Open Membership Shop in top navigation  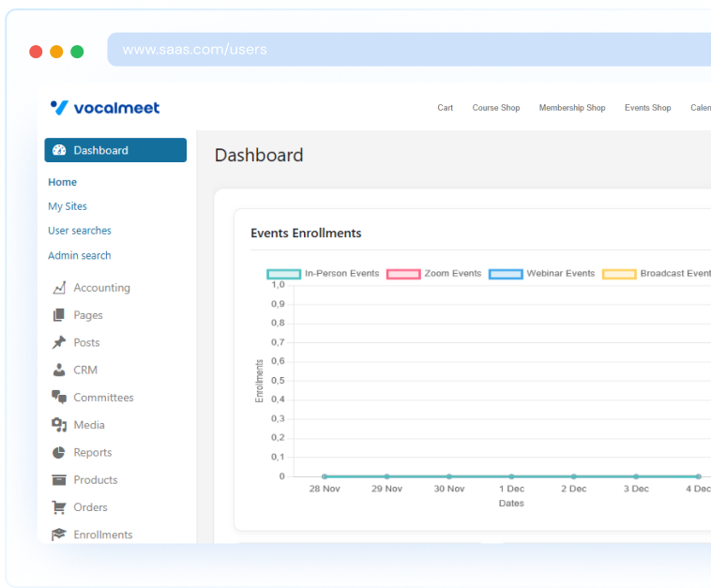pos(571,108)
